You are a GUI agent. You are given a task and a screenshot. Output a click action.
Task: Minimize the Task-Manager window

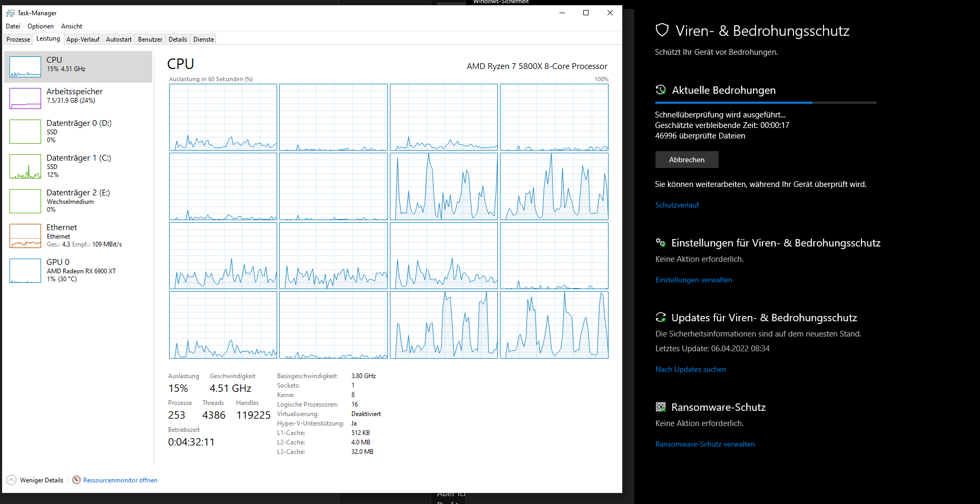pos(562,13)
